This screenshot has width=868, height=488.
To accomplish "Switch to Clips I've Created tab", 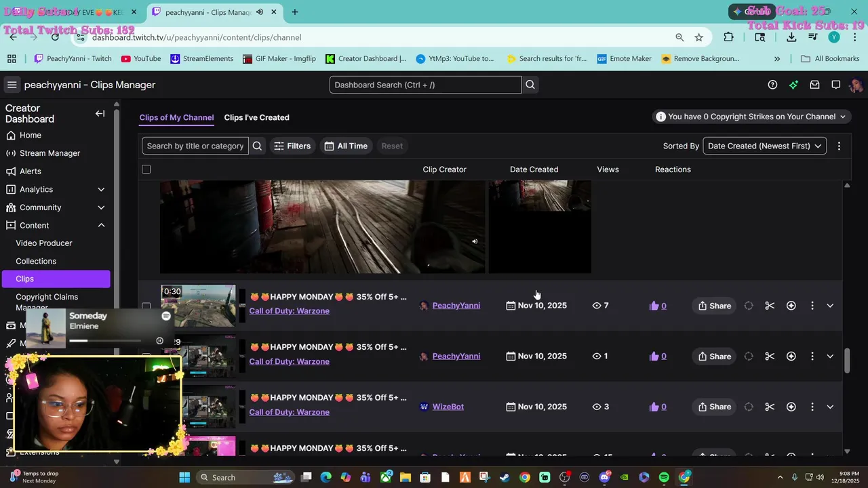I will click(256, 117).
